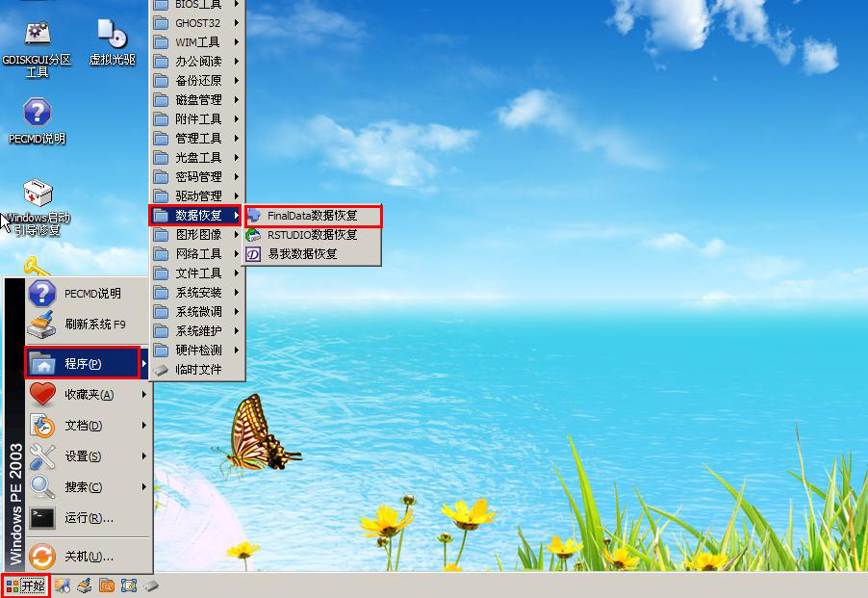Open 网络工具 folder in programs menu

(x=197, y=254)
